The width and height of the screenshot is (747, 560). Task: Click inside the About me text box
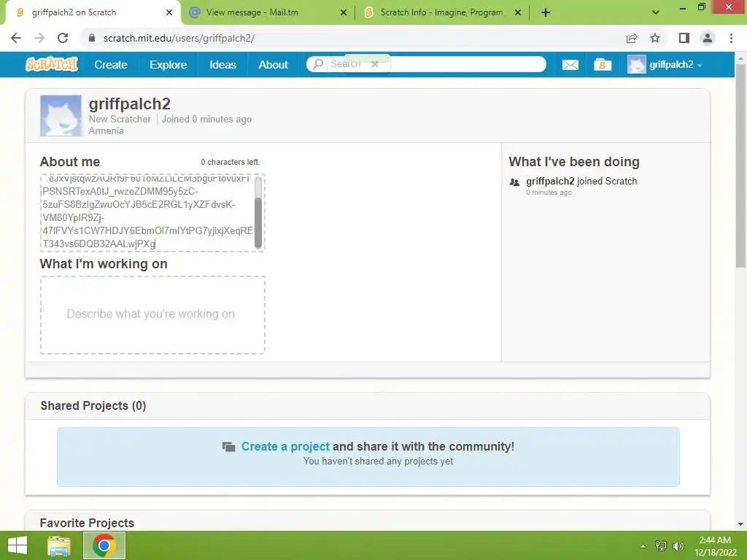147,212
